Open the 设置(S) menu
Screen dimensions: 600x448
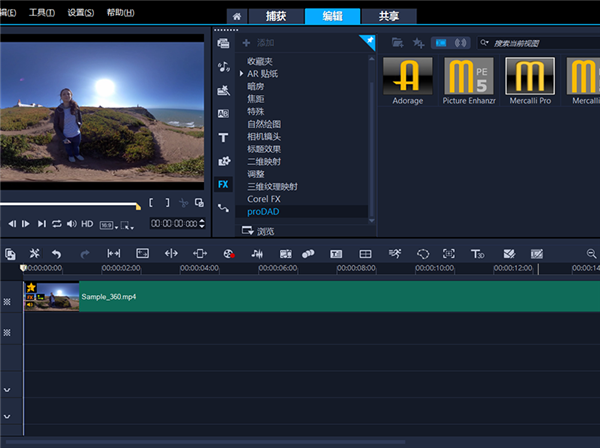point(82,13)
